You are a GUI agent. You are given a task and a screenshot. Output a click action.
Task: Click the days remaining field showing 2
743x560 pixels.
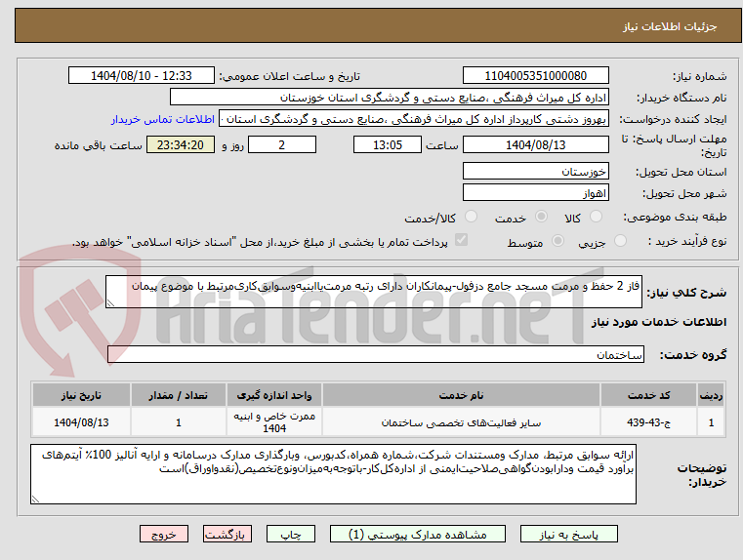tap(282, 144)
